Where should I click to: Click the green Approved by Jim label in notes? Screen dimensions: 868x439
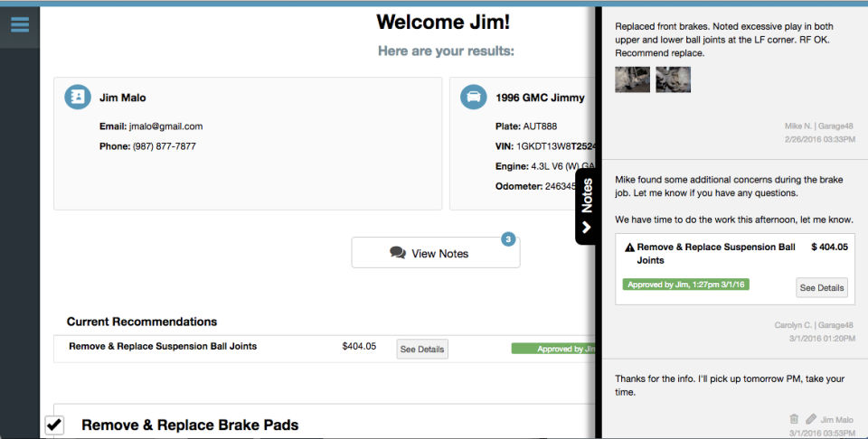click(686, 285)
